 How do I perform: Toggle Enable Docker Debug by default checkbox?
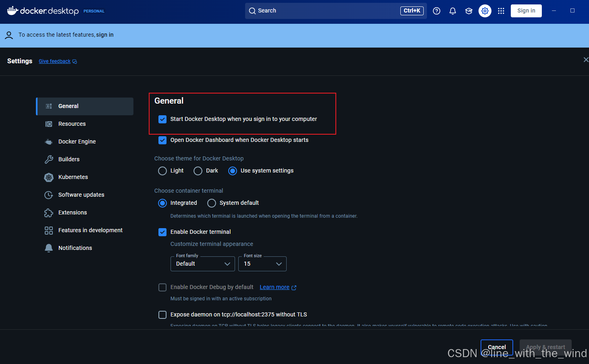pos(162,287)
